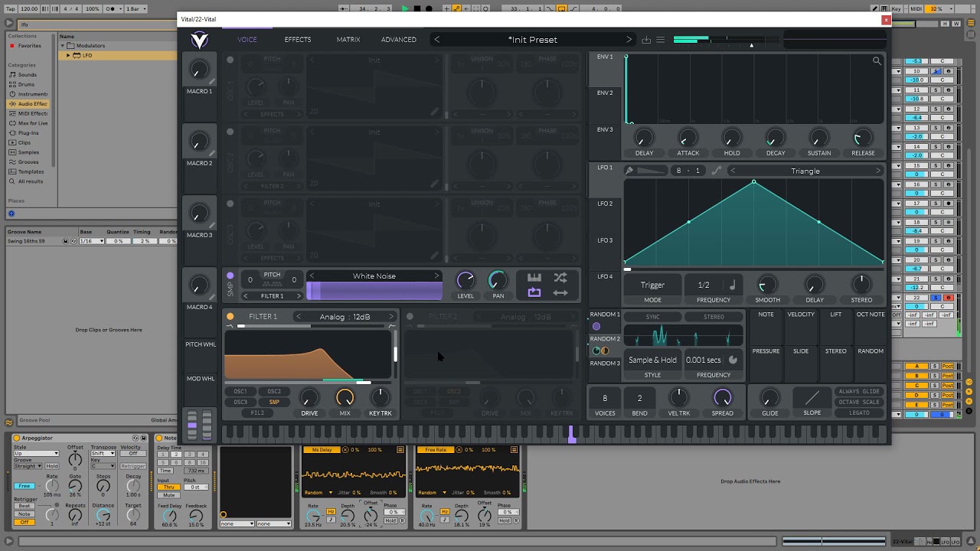Click the Arpeggiator Retrigger Beat button

click(24, 506)
